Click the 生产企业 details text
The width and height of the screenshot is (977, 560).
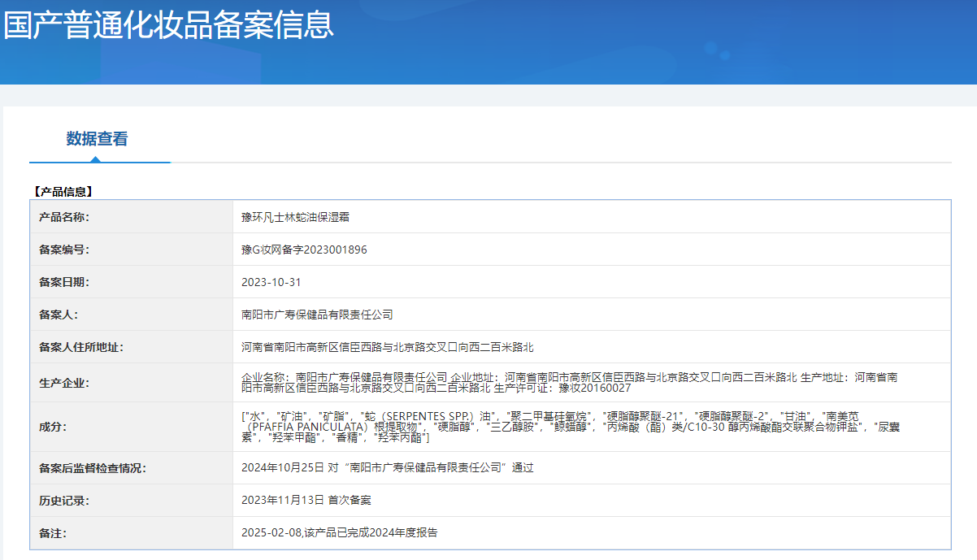point(569,382)
